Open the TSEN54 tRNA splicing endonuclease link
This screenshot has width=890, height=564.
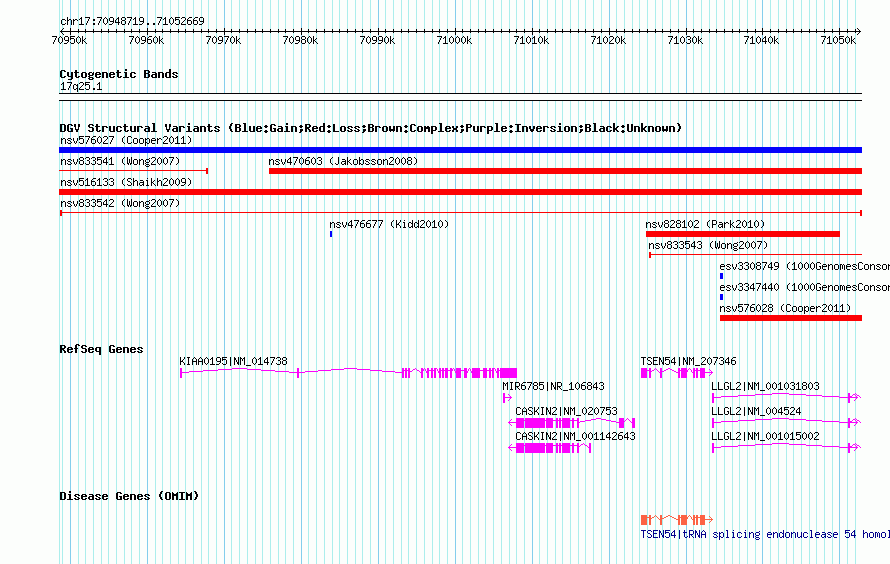(765, 534)
